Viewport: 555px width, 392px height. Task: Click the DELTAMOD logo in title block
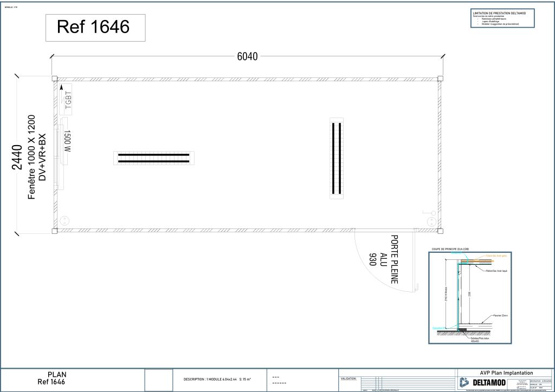tap(482, 382)
